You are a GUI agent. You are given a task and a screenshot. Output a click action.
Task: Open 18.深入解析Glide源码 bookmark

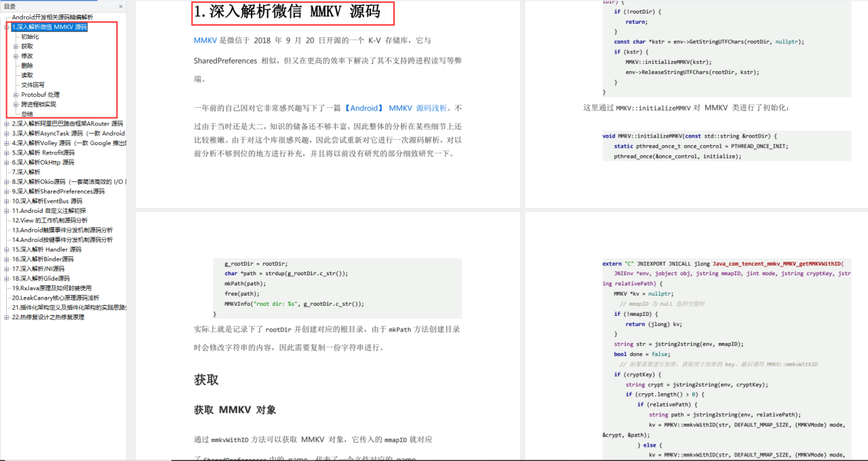tap(41, 278)
